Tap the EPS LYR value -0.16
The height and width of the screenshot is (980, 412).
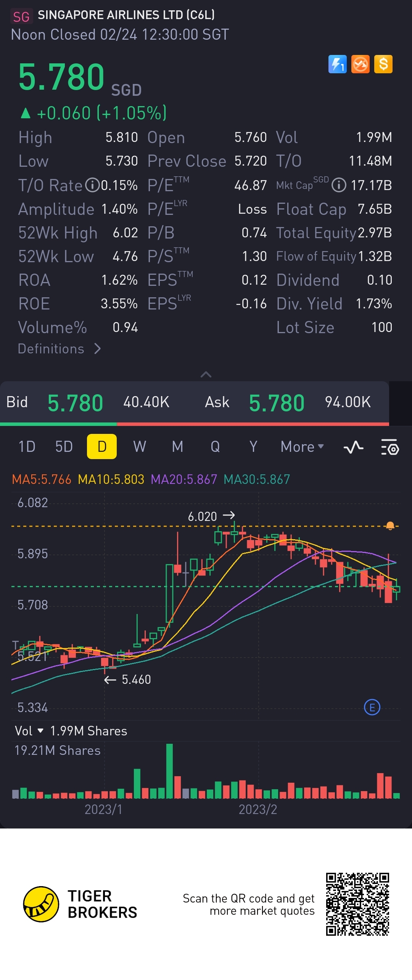click(x=251, y=304)
